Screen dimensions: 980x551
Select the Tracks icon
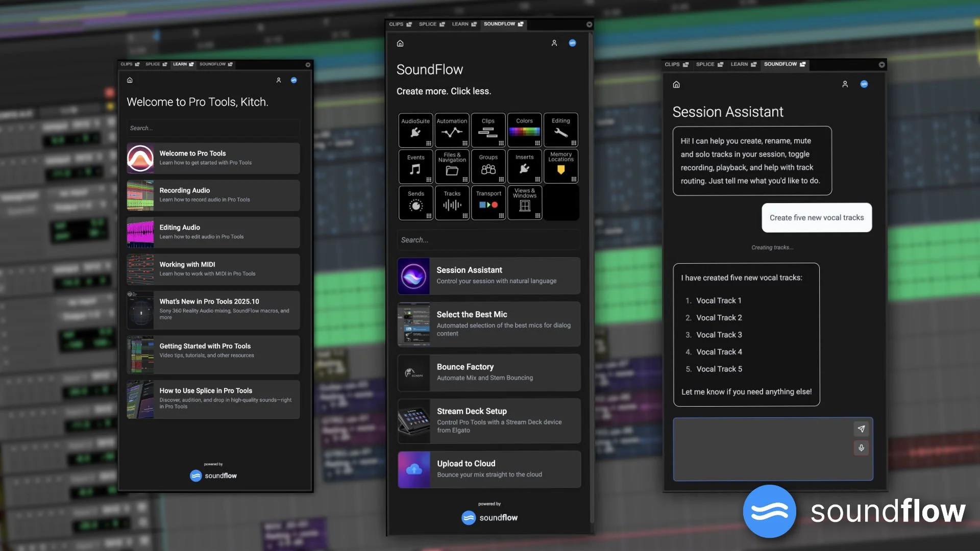[x=452, y=203]
